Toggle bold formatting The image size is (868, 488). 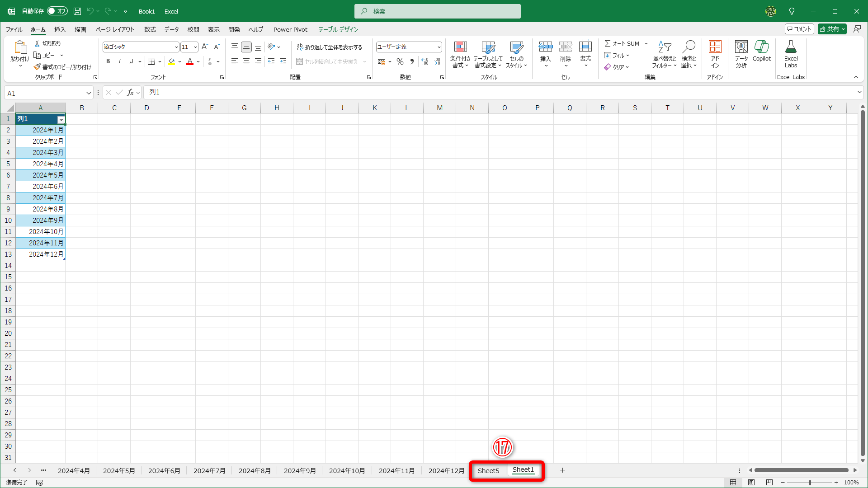[108, 61]
